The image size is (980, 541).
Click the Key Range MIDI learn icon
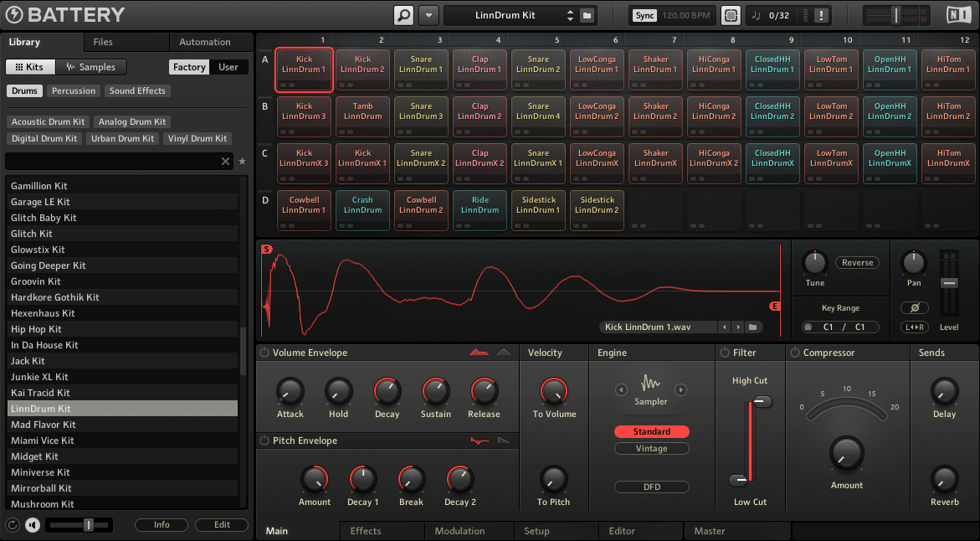click(x=808, y=327)
